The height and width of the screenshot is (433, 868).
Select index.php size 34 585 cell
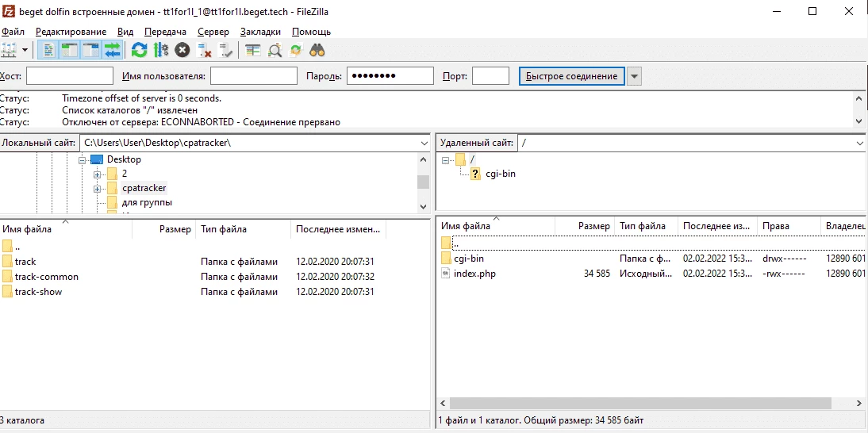click(x=597, y=273)
